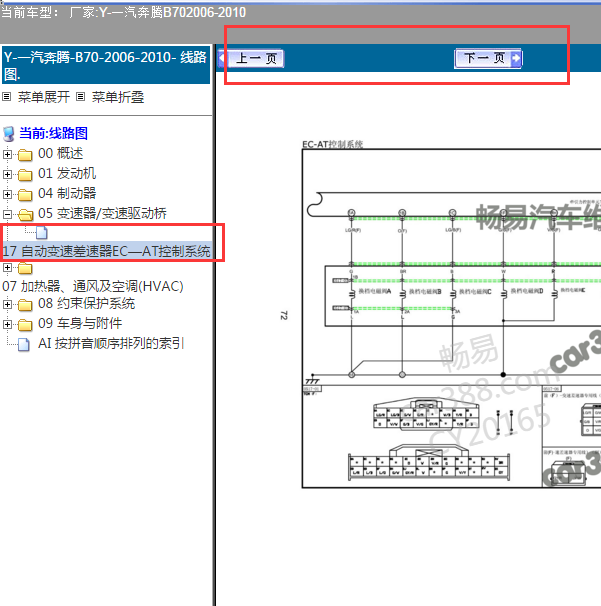Click the upper connector pinout drawing
This screenshot has height=606, width=601.
point(426,413)
